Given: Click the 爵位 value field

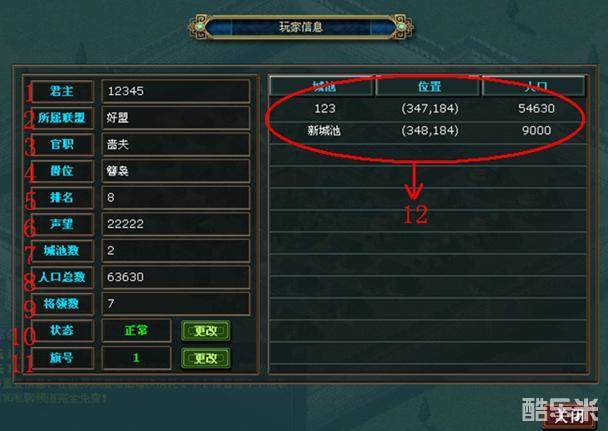Looking at the screenshot, I should tap(176, 171).
